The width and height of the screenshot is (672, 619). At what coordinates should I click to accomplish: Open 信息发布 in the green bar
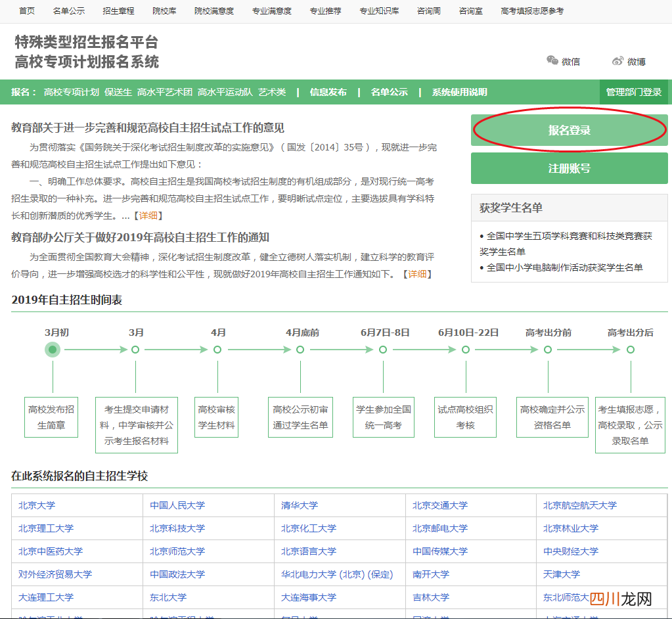point(328,92)
